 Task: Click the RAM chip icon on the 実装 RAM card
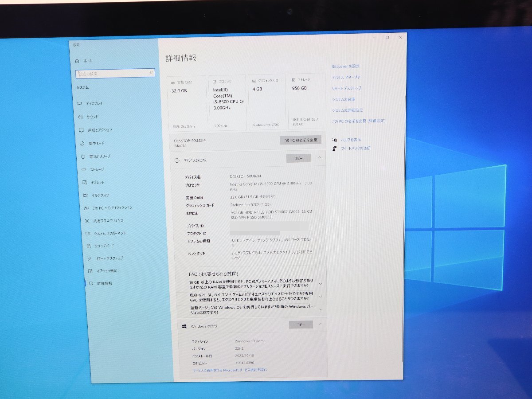173,82
